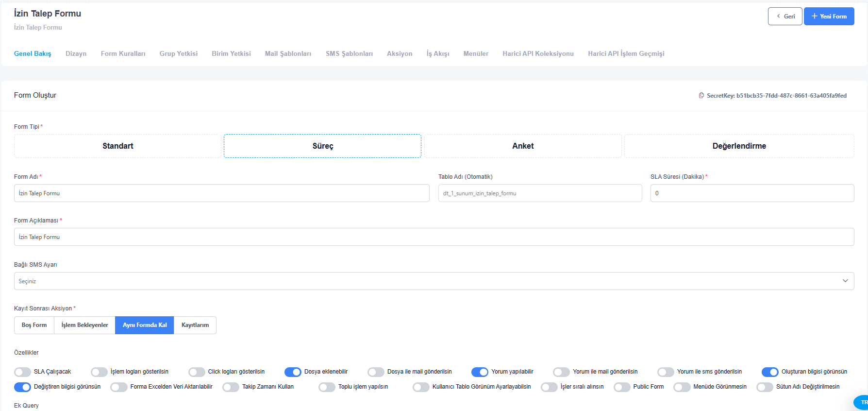The height and width of the screenshot is (411, 868).
Task: Turn off Yorum yapılabilir toggle
Action: coord(480,372)
